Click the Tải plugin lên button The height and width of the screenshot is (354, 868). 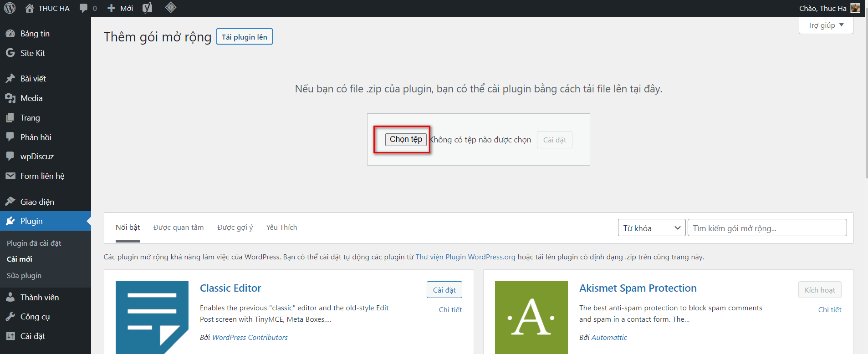pyautogui.click(x=244, y=37)
